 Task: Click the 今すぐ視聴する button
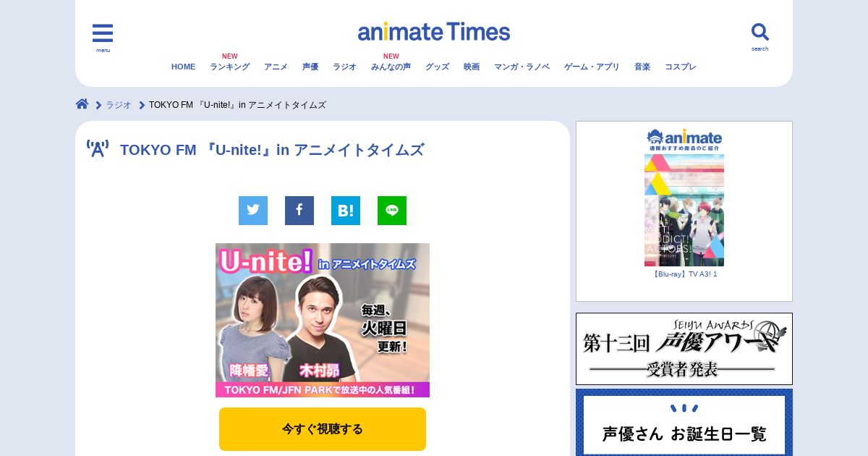point(323,429)
